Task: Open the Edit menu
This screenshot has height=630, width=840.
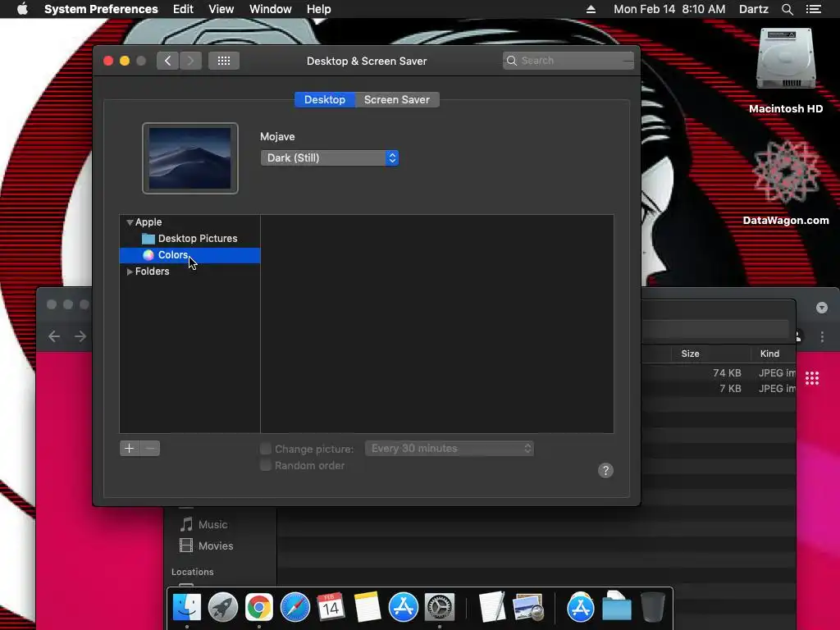Action: pyautogui.click(x=183, y=9)
